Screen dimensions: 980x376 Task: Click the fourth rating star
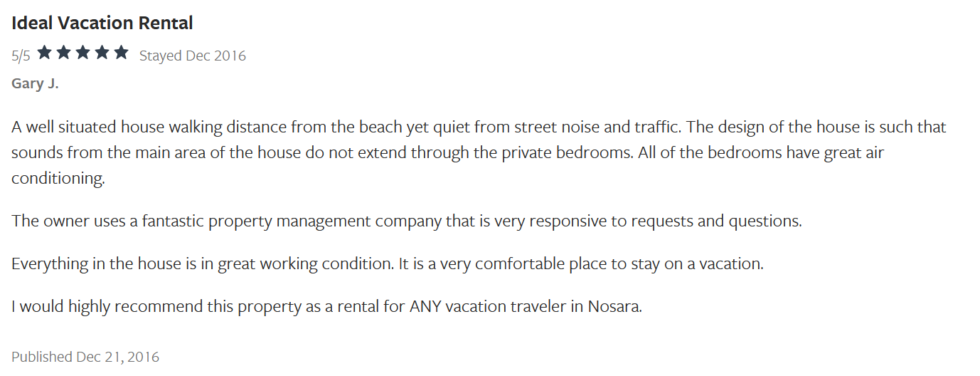point(102,53)
